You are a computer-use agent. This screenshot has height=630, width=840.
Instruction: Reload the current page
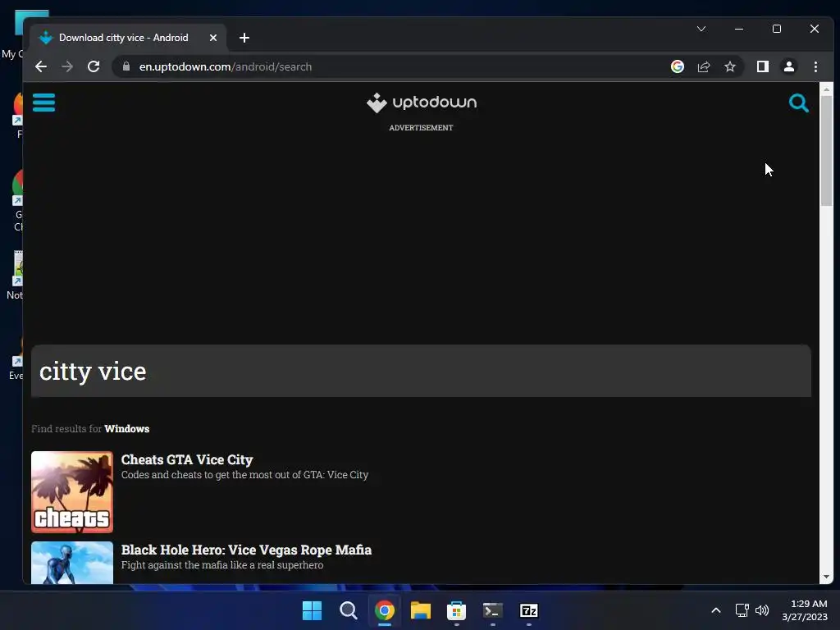94,66
